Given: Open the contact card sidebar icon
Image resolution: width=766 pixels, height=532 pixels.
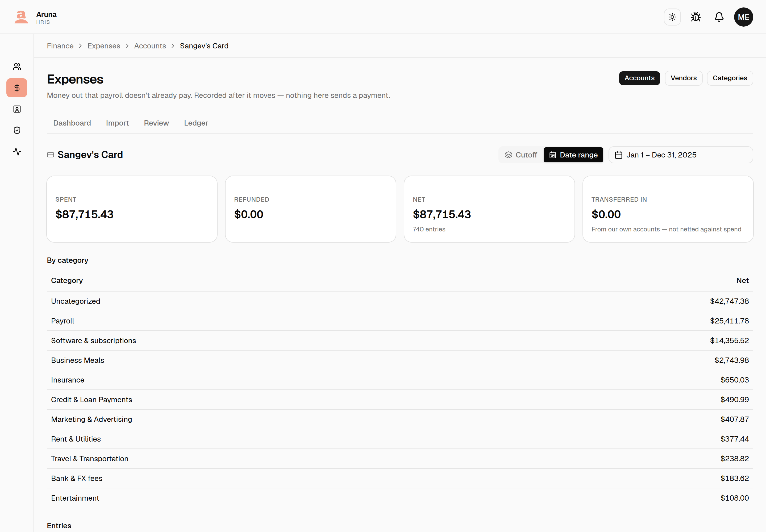Looking at the screenshot, I should coord(17,109).
